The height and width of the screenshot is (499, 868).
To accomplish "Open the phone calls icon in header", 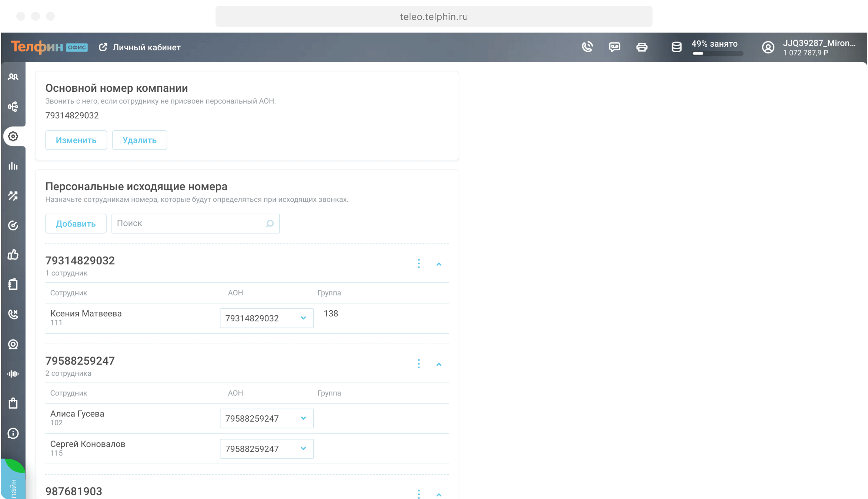I will pos(587,47).
